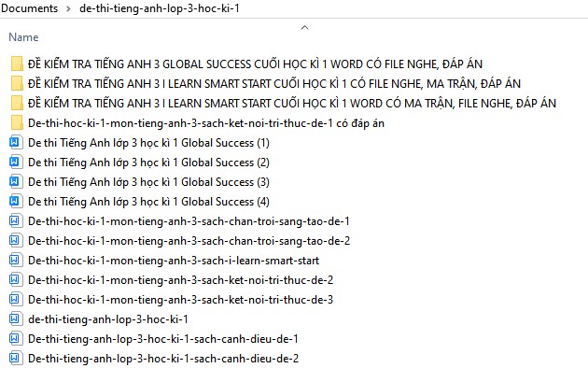This screenshot has width=588, height=368.
Task: Click document icon of sach-canh-dieu-de-2
Action: 15,359
